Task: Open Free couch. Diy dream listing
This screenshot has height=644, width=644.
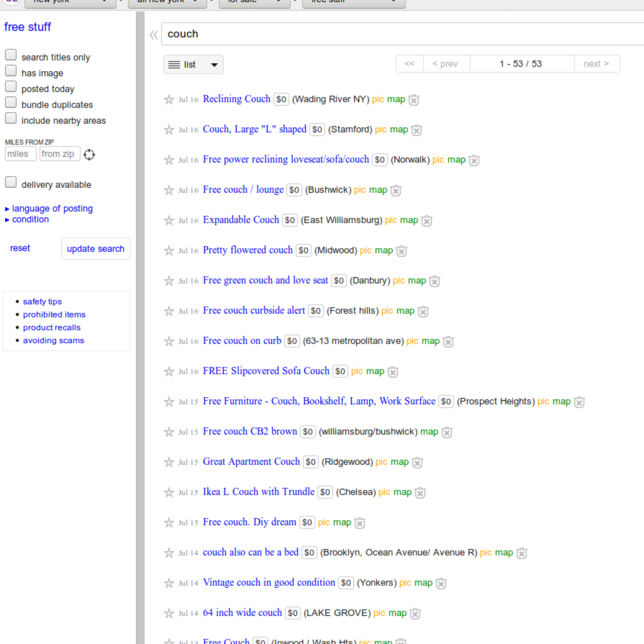Action: click(250, 522)
